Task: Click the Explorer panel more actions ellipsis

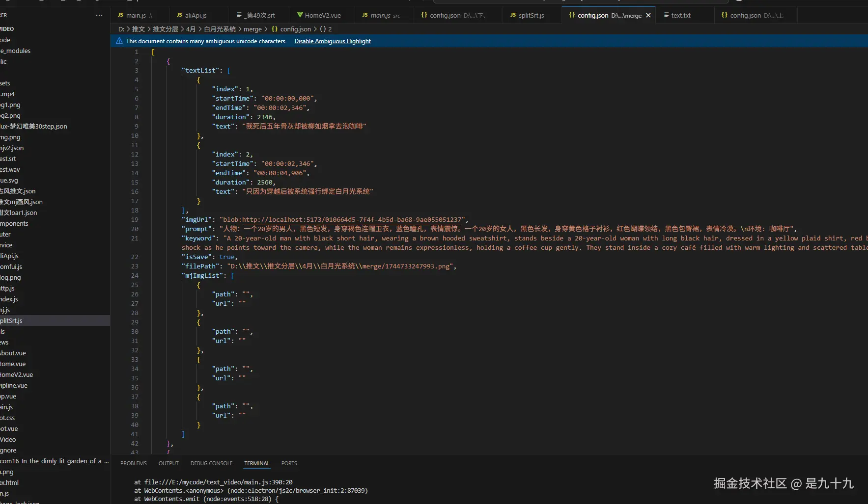Action: [99, 15]
